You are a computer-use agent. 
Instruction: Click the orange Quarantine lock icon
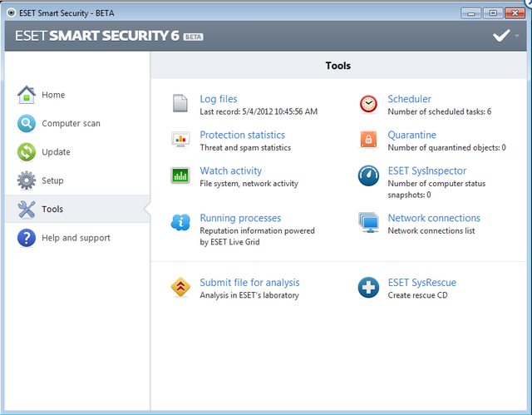coord(368,139)
